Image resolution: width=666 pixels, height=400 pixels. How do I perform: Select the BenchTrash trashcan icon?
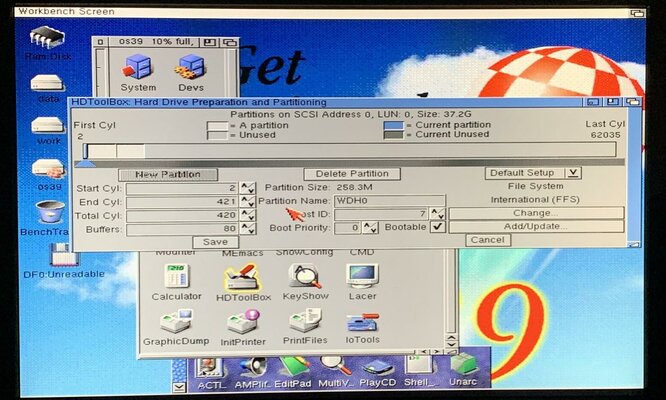(x=49, y=214)
